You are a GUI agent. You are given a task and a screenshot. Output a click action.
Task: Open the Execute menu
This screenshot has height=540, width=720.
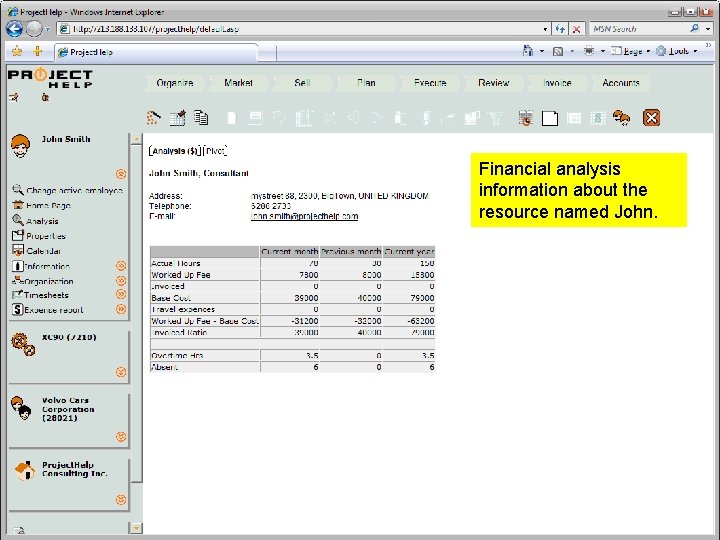click(430, 83)
